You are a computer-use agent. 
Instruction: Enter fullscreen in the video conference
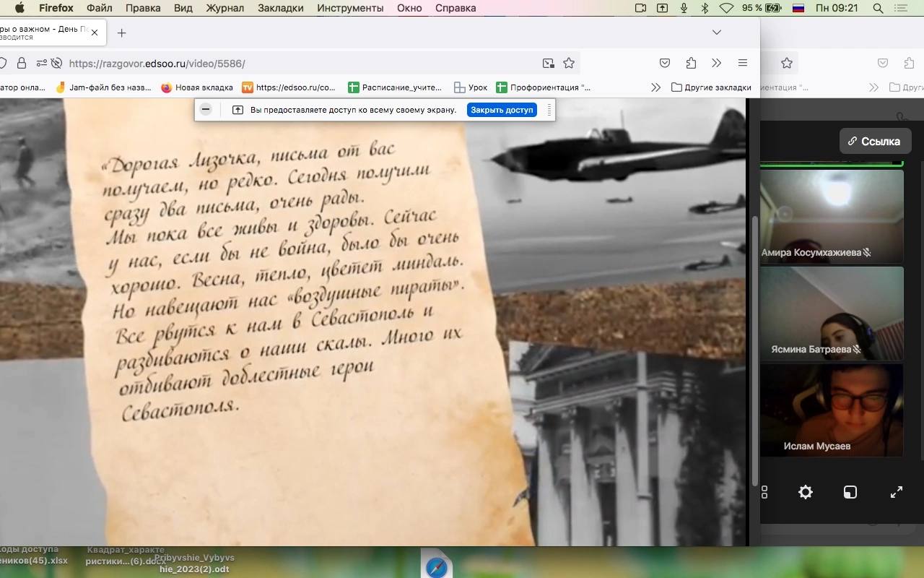pos(897,492)
